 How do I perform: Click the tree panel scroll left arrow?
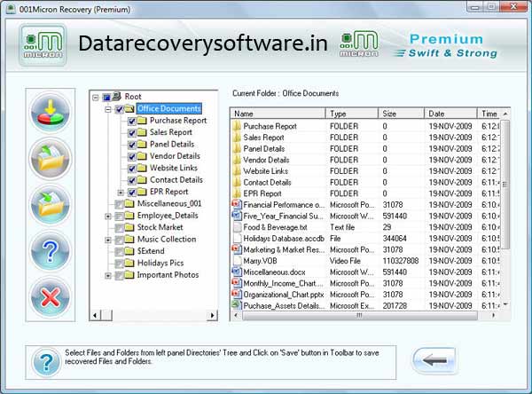95,315
